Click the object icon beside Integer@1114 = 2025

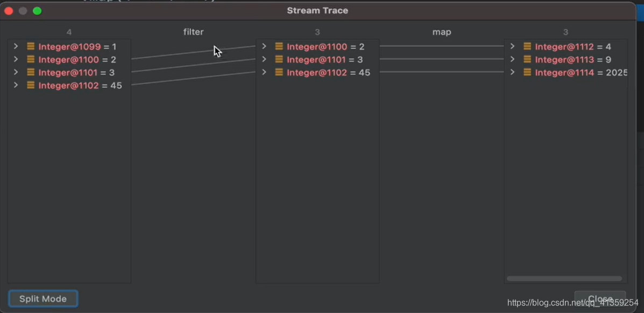click(527, 72)
